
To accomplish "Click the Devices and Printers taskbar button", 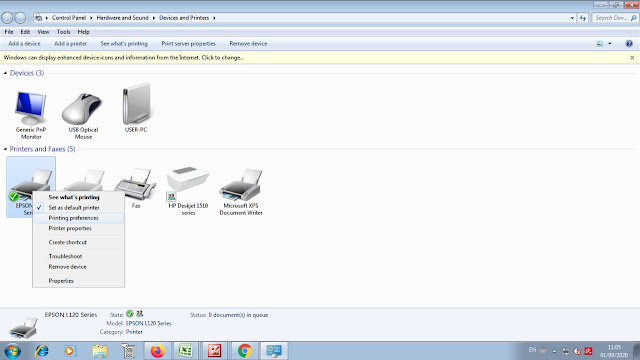I will 274,351.
